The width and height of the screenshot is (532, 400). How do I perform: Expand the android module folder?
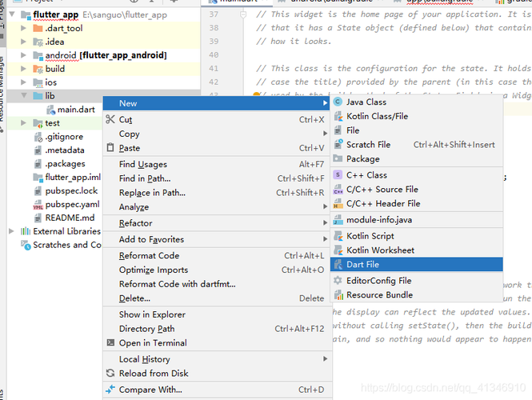pyautogui.click(x=23, y=55)
